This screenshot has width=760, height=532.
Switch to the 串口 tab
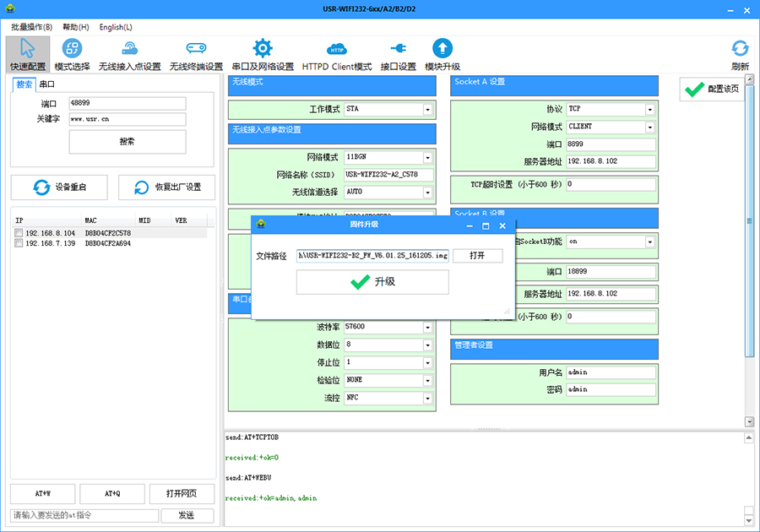coord(47,84)
